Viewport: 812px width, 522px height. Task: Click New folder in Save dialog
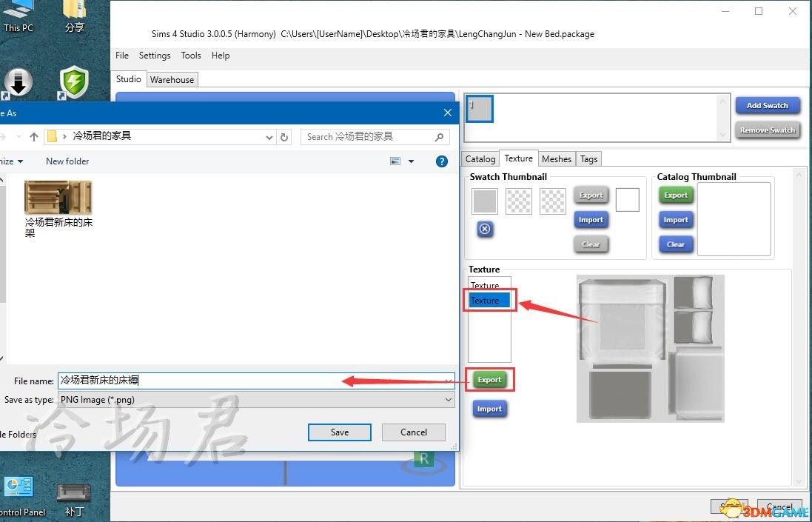[67, 161]
